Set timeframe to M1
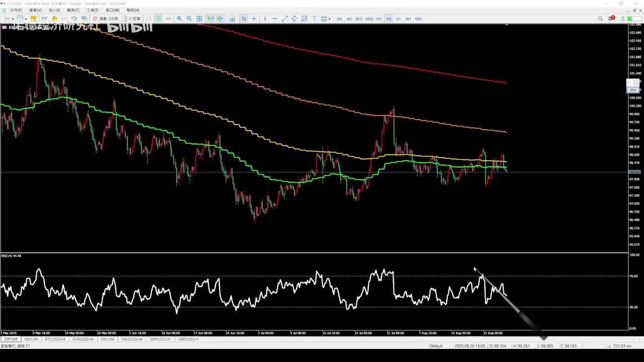644x362 pixels. tap(340, 19)
